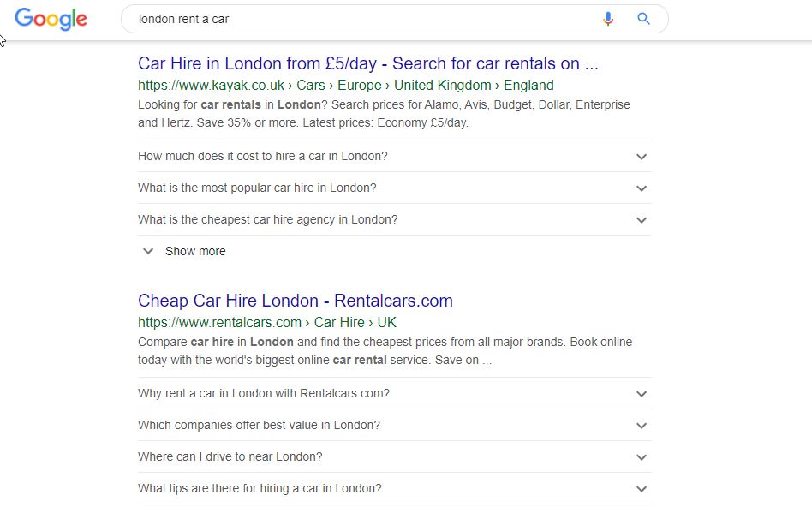
Task: Click the arrow for "cheapest car hire agency" question
Action: (x=642, y=220)
